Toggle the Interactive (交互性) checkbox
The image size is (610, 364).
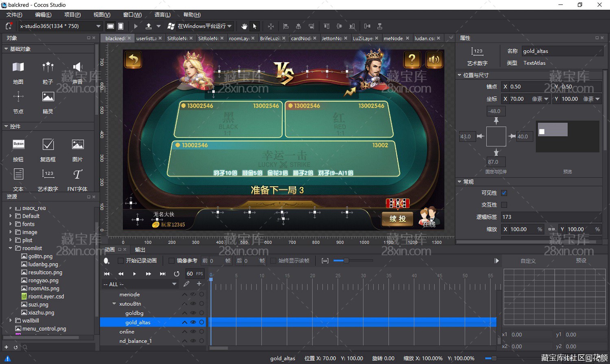coord(504,205)
